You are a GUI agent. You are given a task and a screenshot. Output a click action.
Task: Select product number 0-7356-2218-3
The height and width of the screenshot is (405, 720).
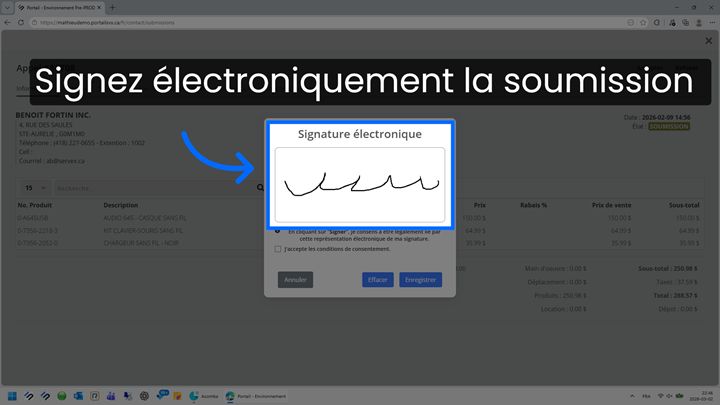point(38,231)
